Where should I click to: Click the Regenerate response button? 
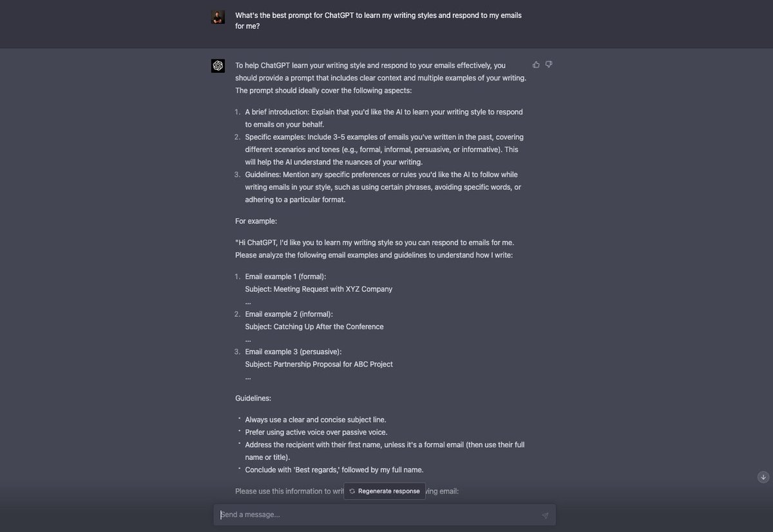(x=385, y=491)
